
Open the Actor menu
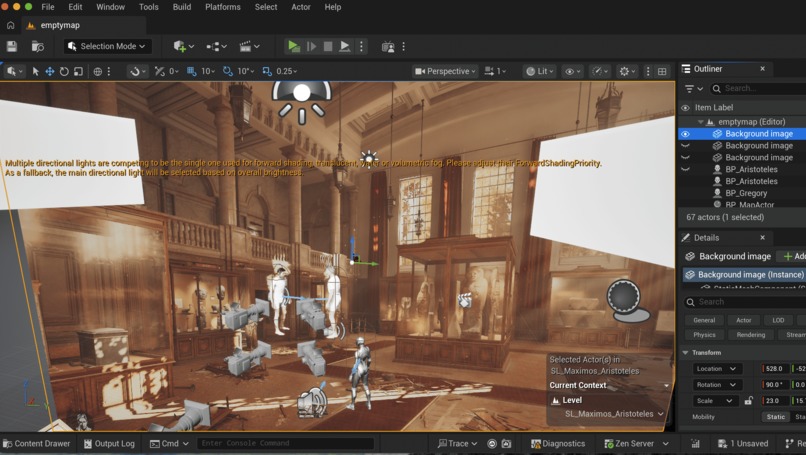tap(301, 7)
